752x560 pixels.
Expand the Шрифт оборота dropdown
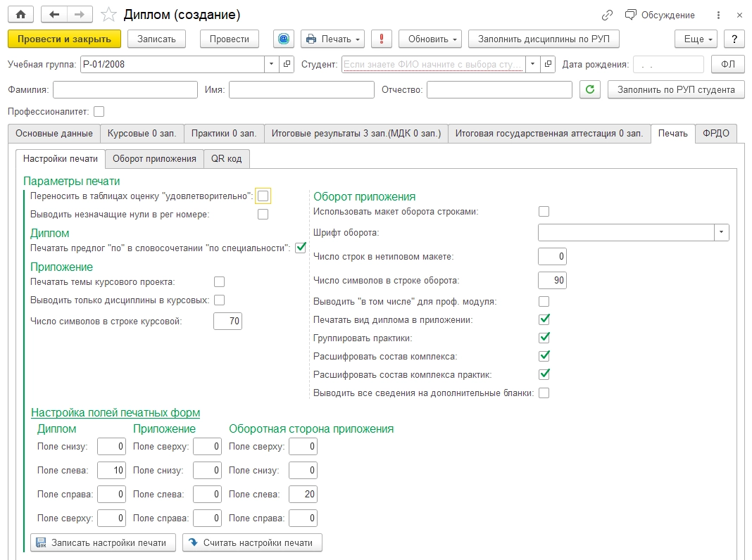[721, 232]
